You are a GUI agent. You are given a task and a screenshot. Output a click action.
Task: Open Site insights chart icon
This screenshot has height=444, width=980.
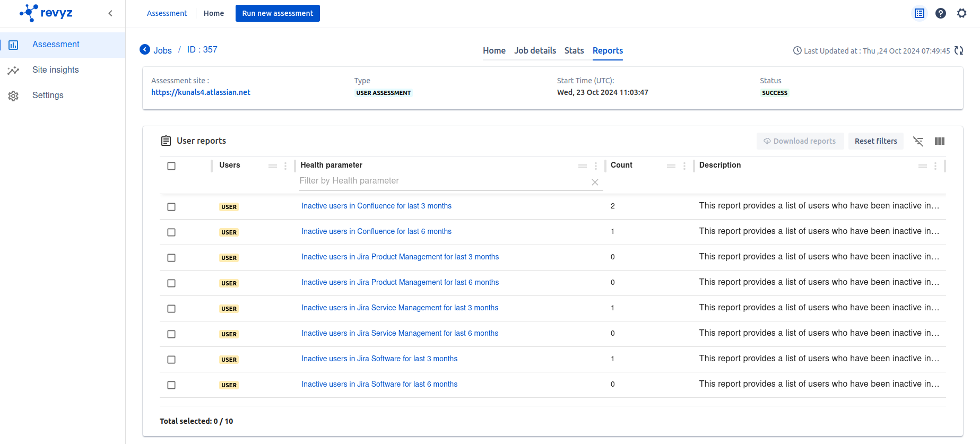[13, 70]
